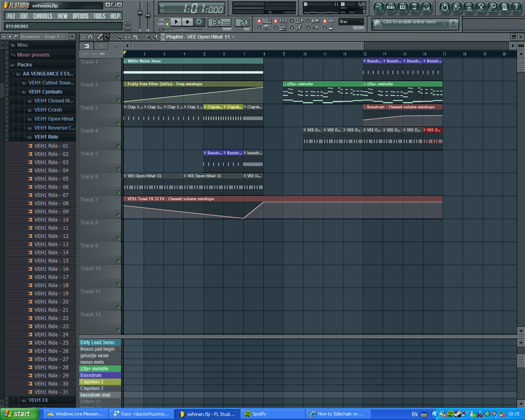This screenshot has height=420, width=525.
Task: Click the download news icon
Action: 453,24
